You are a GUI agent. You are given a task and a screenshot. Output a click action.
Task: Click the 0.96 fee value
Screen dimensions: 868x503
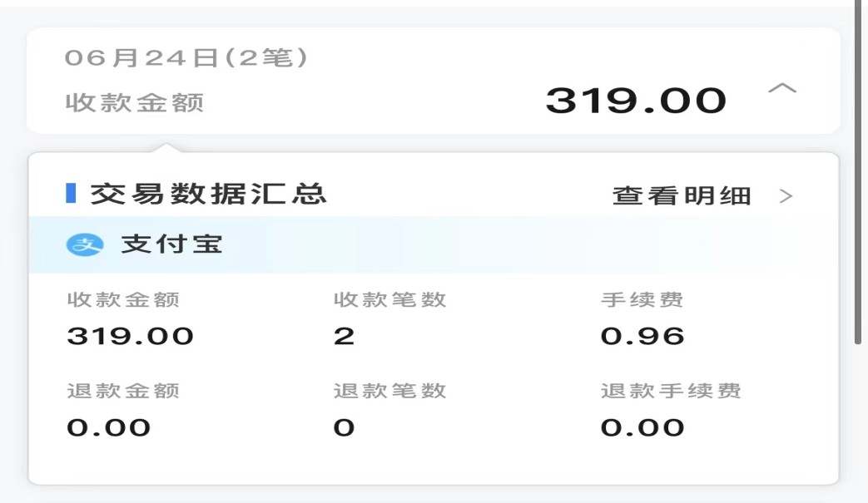[642, 337]
